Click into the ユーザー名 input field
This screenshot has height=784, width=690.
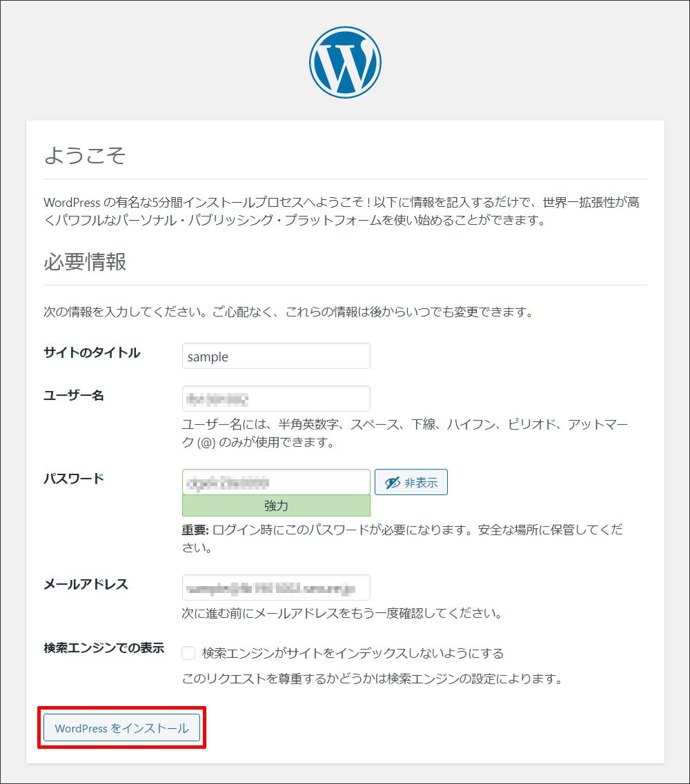[x=276, y=399]
